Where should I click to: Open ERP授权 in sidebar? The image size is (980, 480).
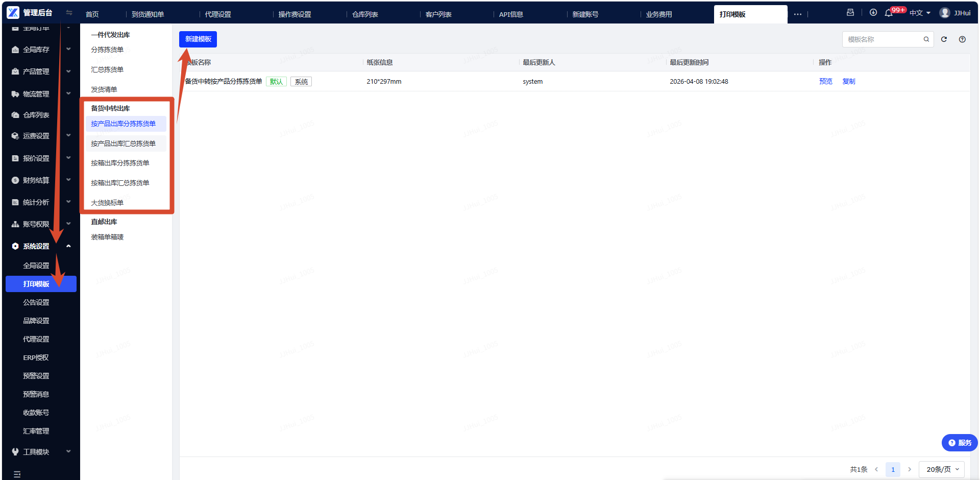click(x=36, y=357)
